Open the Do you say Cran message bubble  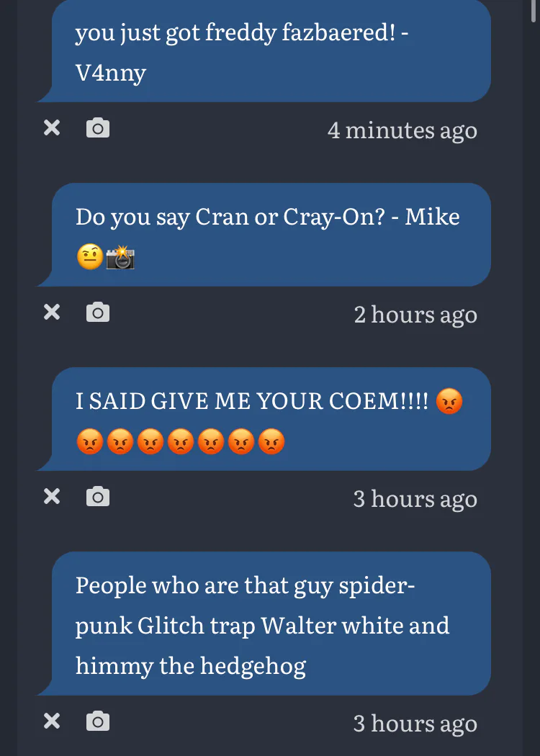point(264,235)
